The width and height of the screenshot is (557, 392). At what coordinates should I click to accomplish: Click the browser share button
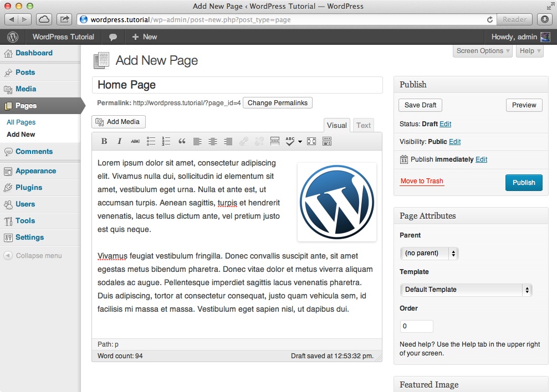pyautogui.click(x=64, y=19)
